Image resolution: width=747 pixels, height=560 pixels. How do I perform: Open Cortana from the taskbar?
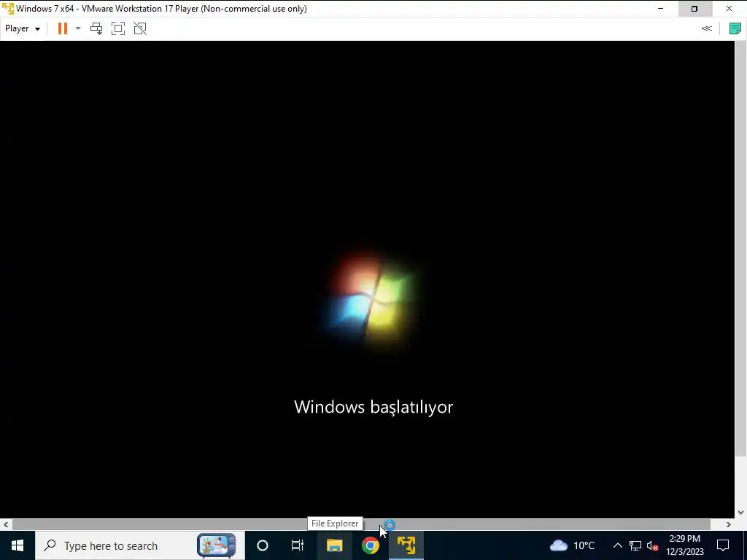pyautogui.click(x=262, y=545)
